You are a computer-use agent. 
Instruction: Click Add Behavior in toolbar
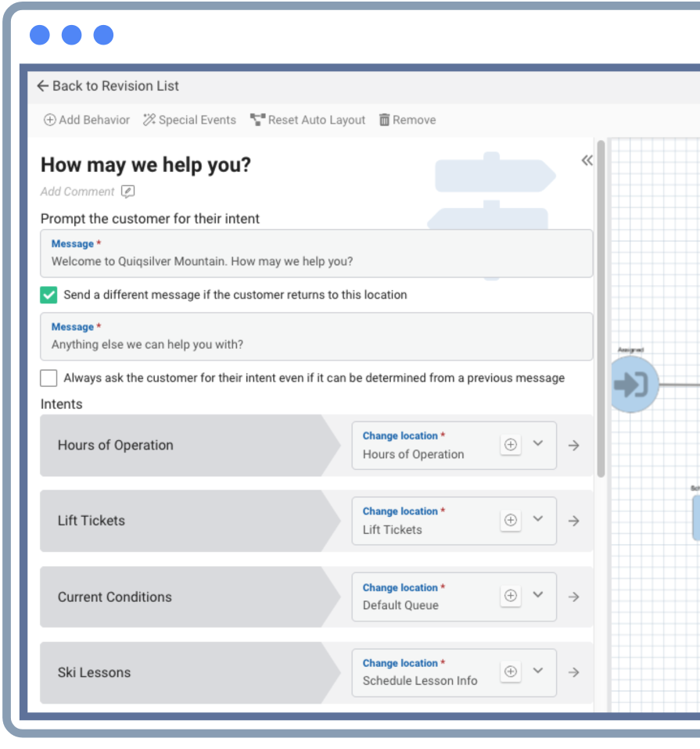[x=87, y=120]
